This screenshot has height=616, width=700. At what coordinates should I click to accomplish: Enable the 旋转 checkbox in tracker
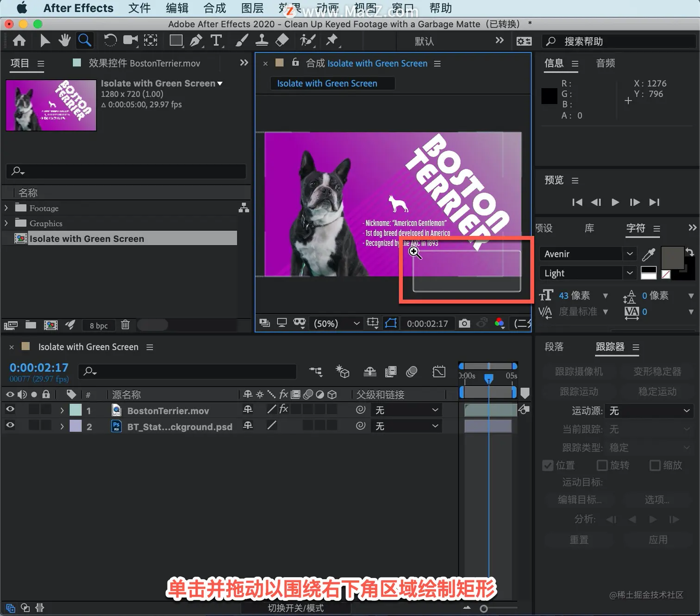(x=602, y=465)
